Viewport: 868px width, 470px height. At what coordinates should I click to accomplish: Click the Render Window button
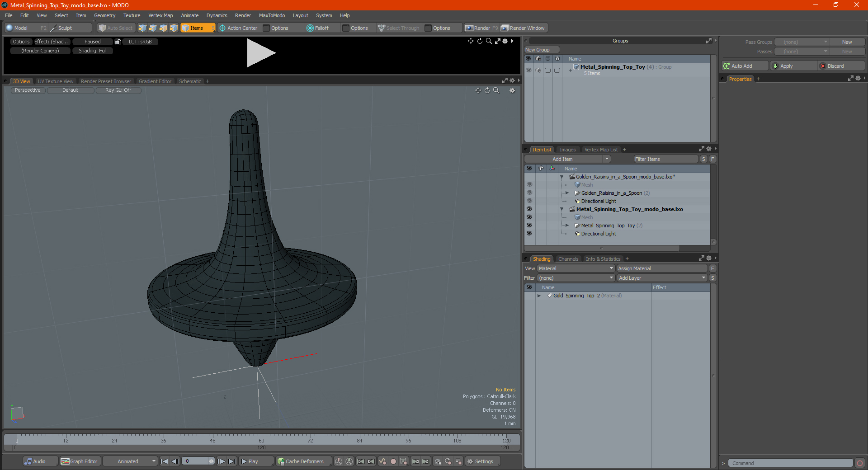point(524,28)
